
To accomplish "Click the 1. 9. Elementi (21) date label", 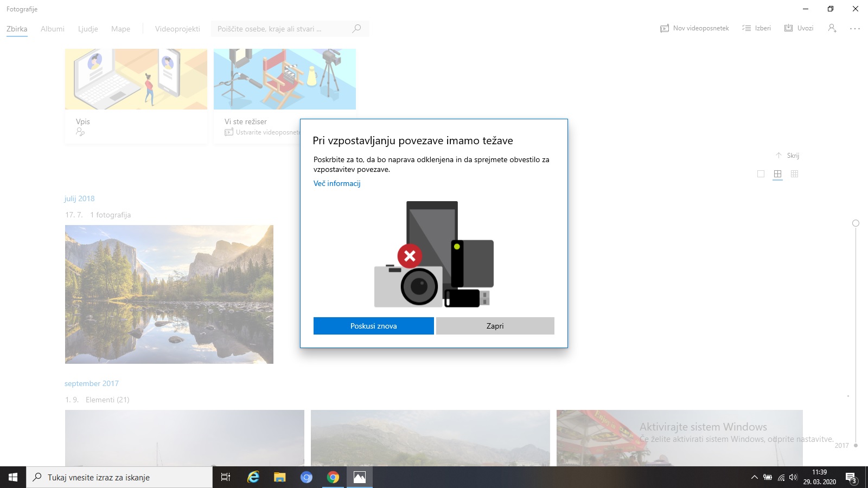I will tap(97, 400).
